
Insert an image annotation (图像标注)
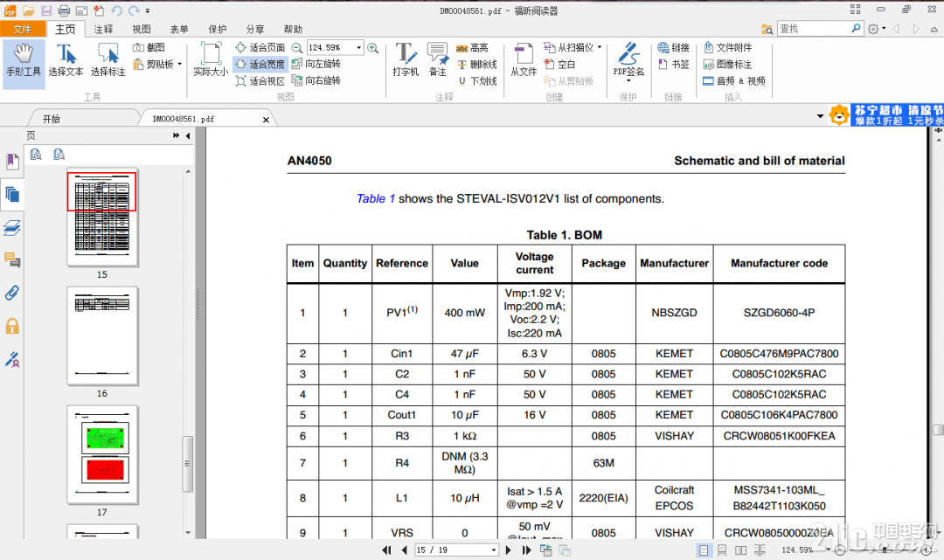[x=727, y=64]
